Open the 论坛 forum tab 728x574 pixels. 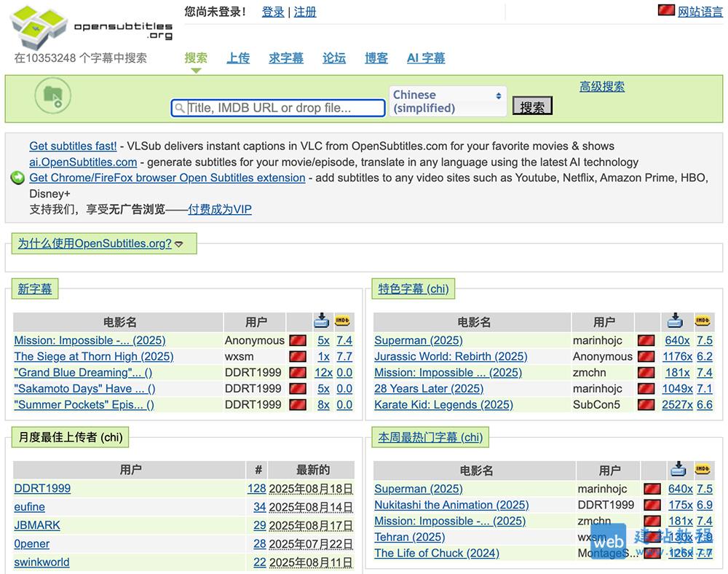[334, 58]
